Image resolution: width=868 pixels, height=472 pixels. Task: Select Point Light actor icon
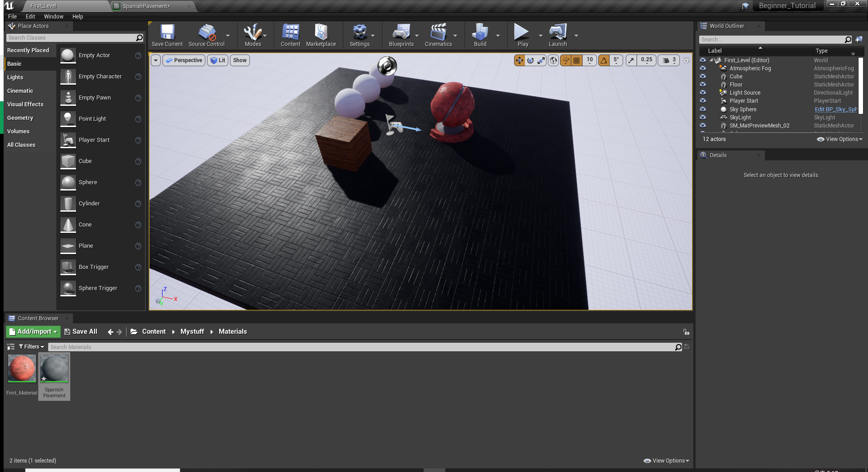tap(68, 119)
